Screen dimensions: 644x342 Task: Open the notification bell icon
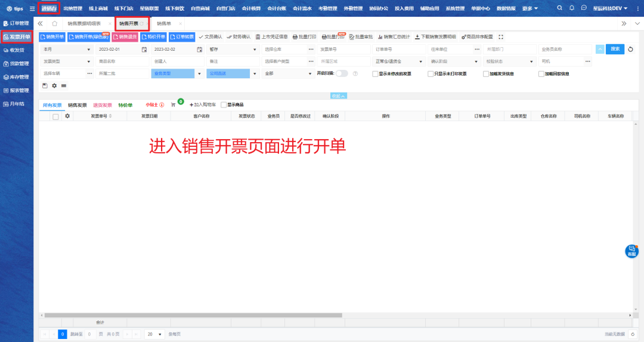572,8
